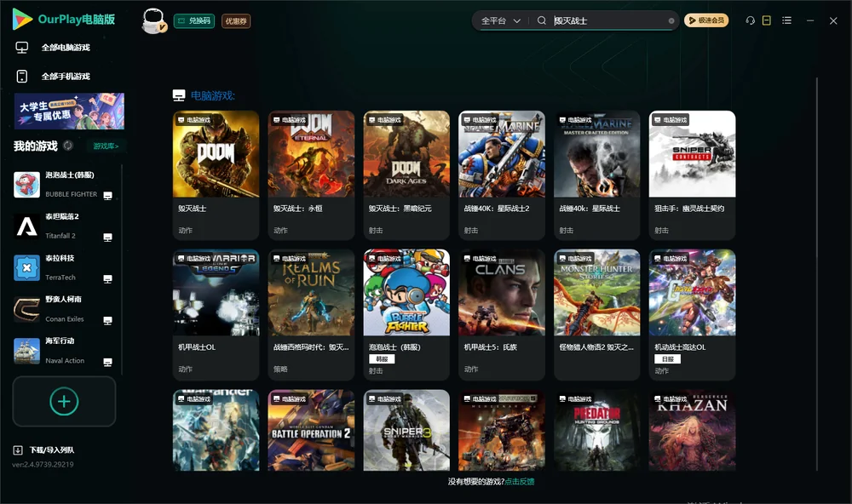Open the 大学生专属优惠 banner
Screen dimensions: 852x504
pos(69,111)
